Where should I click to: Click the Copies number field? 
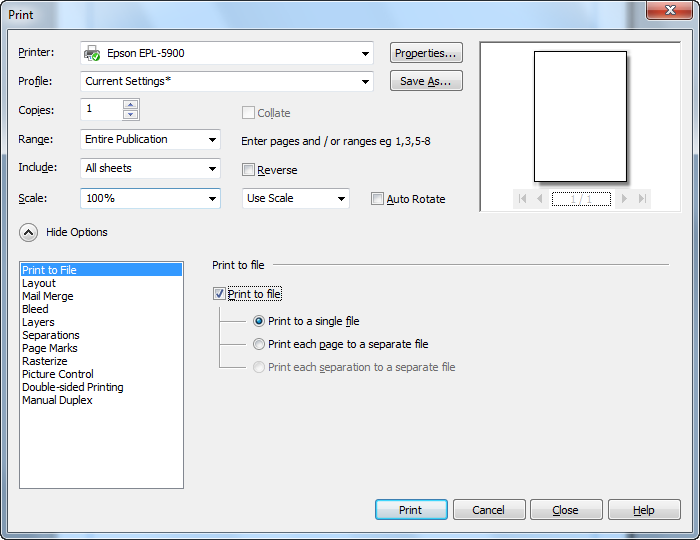(x=102, y=109)
